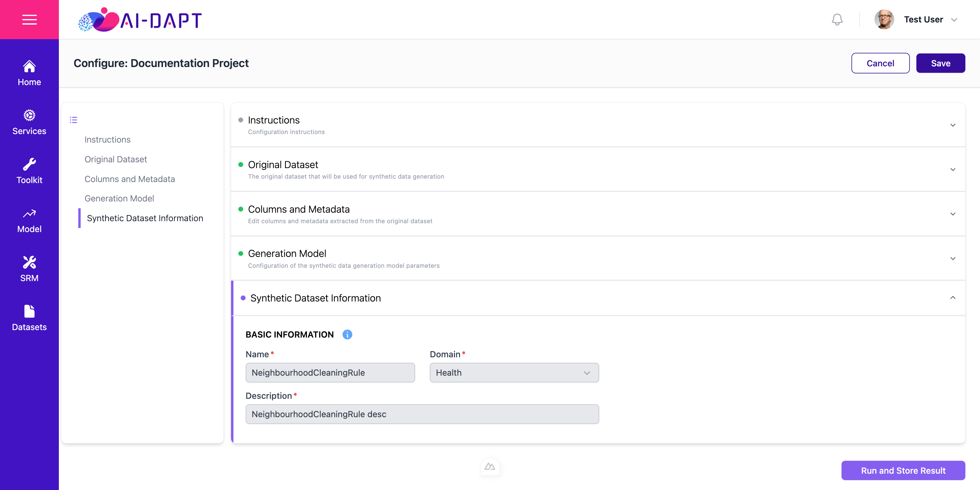Expand Columns and Metadata section chevron
Screen dimensions: 980x490
tap(953, 214)
